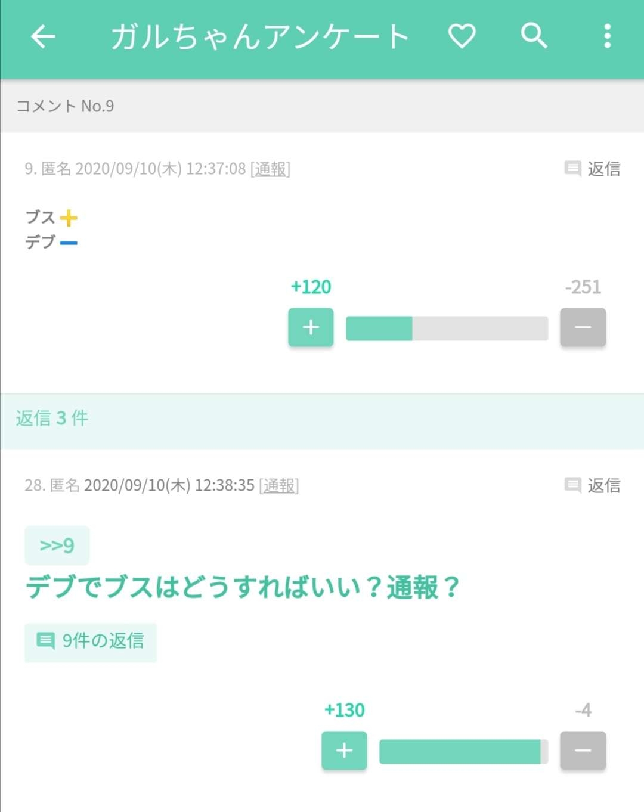Click the comment text デブでブスはどうすればいい
Viewport: 644px width, 812px height.
point(242,588)
